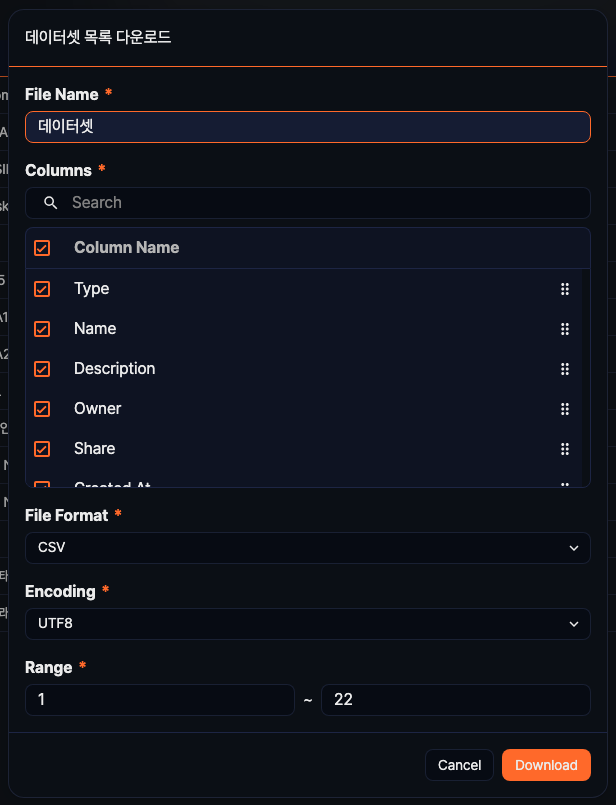Click the drag handle beside Name column
616x805 pixels.
pyautogui.click(x=565, y=328)
